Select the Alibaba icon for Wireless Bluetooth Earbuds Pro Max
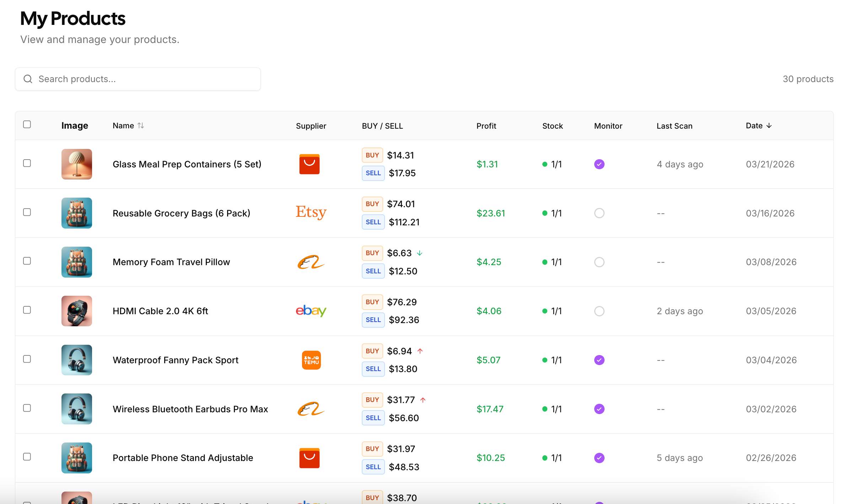 point(311,409)
